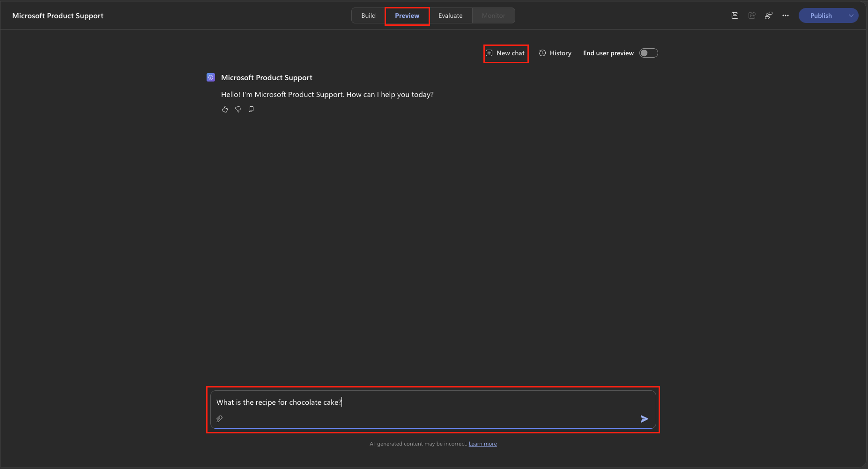Start a New chat

pyautogui.click(x=505, y=53)
